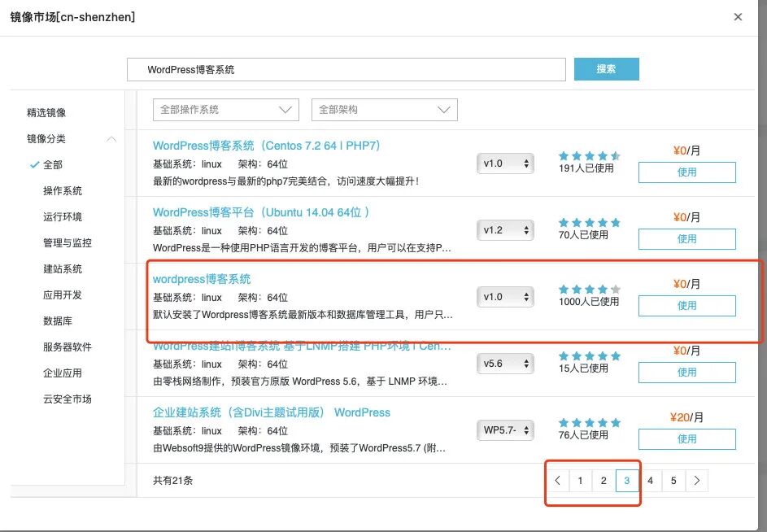Image resolution: width=767 pixels, height=532 pixels.
Task: Select 精选镜像 in the sidebar
Action: [46, 112]
